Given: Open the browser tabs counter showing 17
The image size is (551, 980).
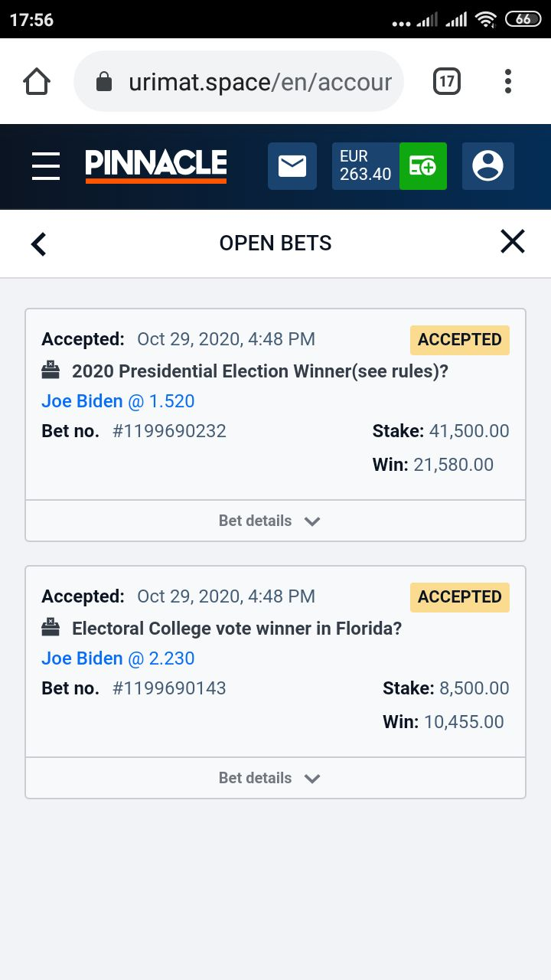Looking at the screenshot, I should (447, 81).
